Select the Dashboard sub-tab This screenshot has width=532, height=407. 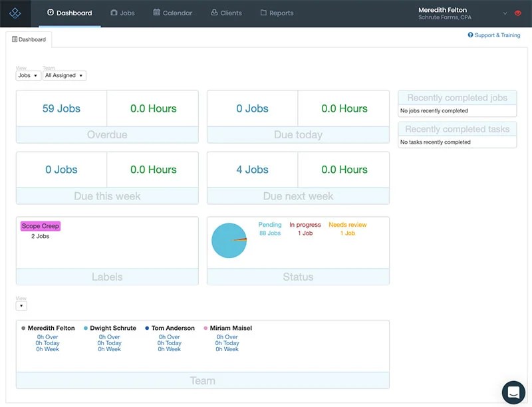tap(29, 39)
